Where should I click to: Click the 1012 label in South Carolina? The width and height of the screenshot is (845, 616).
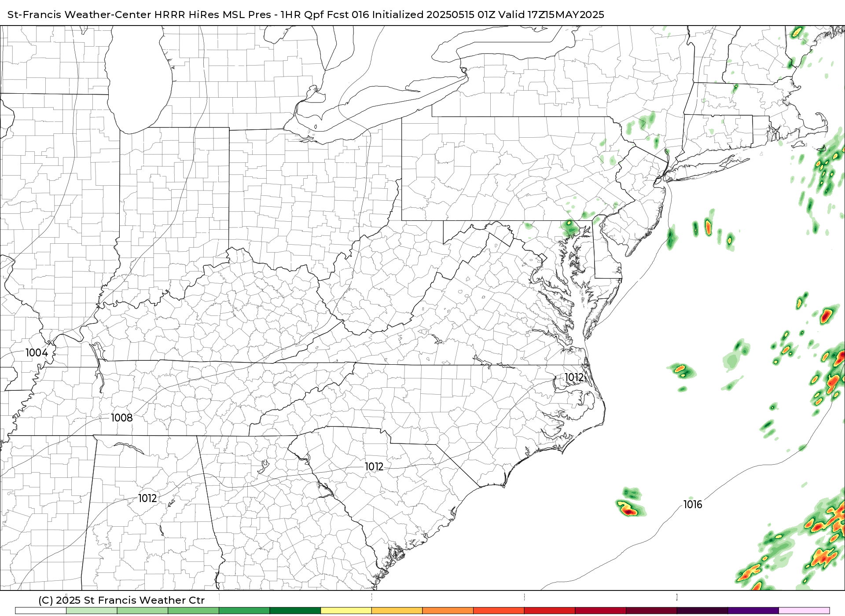pyautogui.click(x=374, y=467)
